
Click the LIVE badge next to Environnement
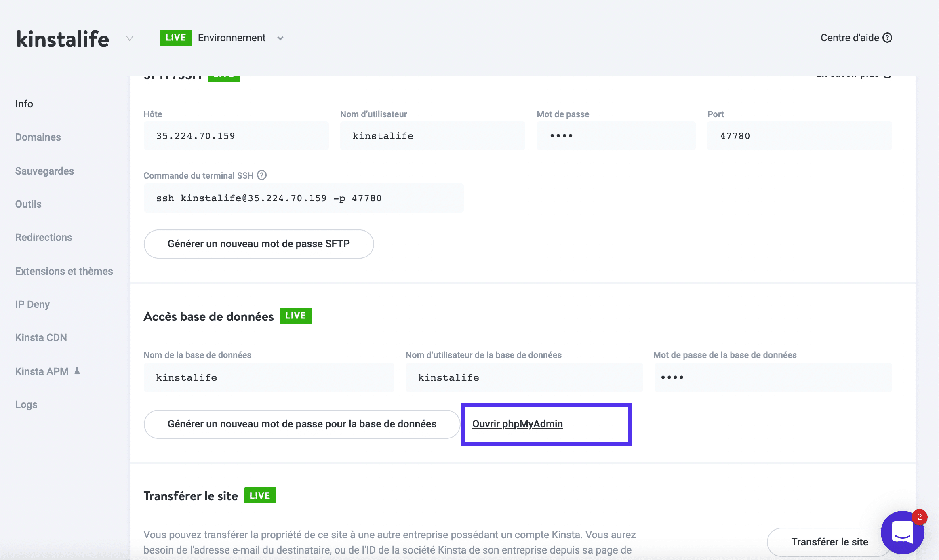[x=176, y=38]
